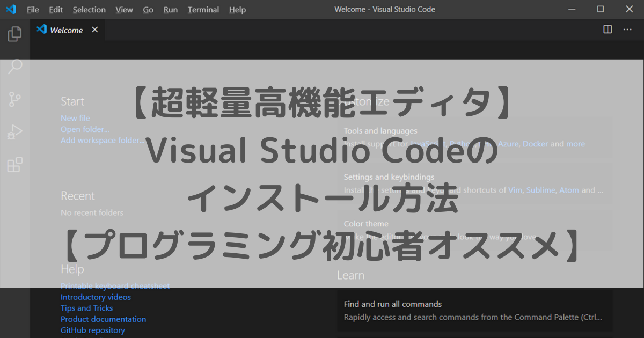
Task: Click the Recent section heading
Action: coord(77,196)
